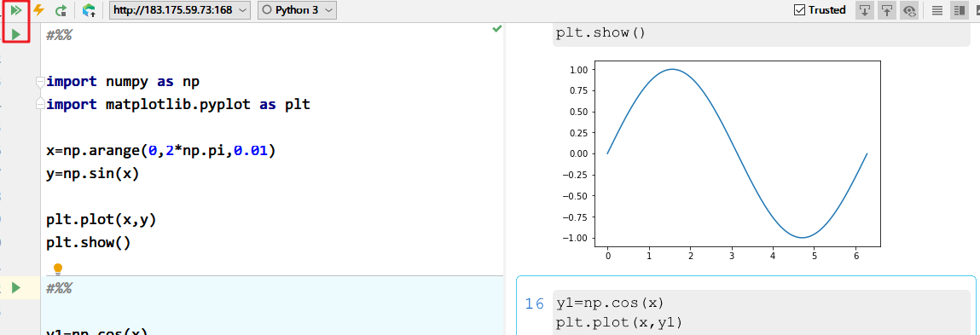Click the upload toolbar icon next to restart
The image size is (980, 335).
(x=90, y=10)
